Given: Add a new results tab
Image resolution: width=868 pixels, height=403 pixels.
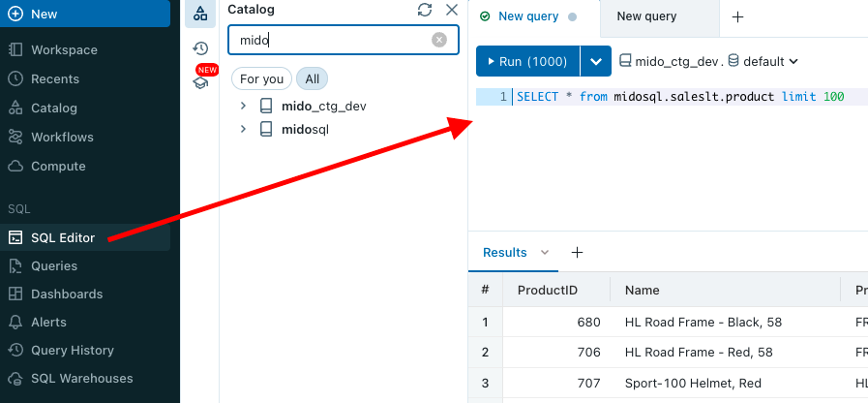Looking at the screenshot, I should (x=578, y=253).
